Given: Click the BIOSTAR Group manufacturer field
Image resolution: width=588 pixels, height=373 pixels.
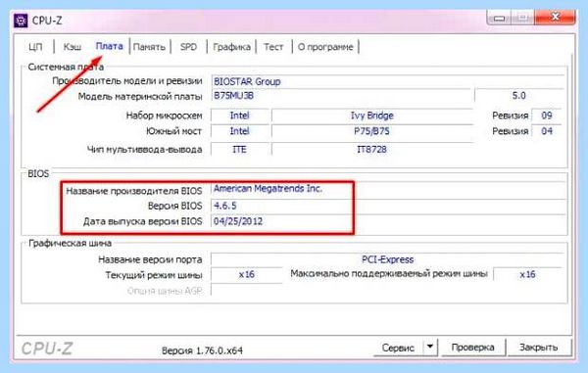Looking at the screenshot, I should 388,81.
